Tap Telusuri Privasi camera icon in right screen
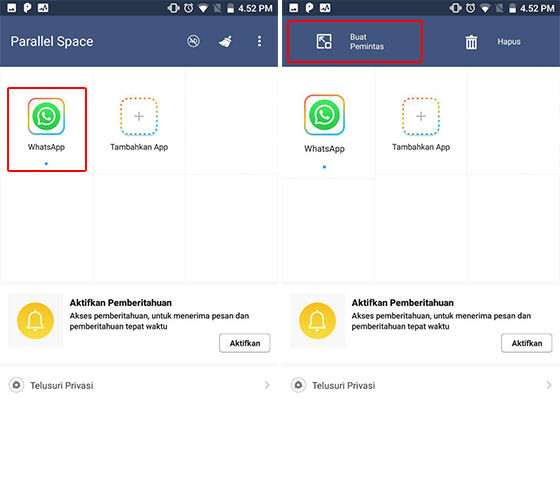Viewport: 560px width, 494px height. [x=298, y=385]
